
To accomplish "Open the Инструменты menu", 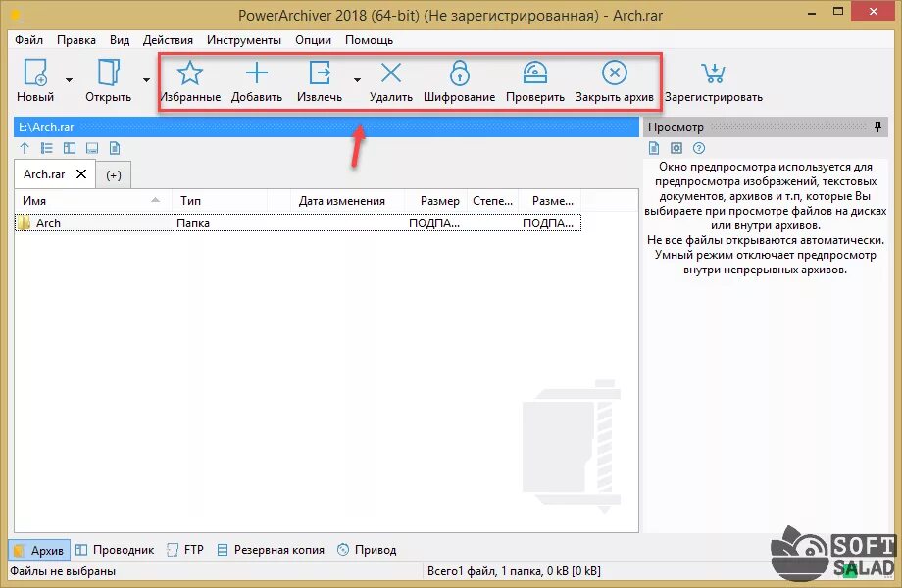I will point(244,40).
